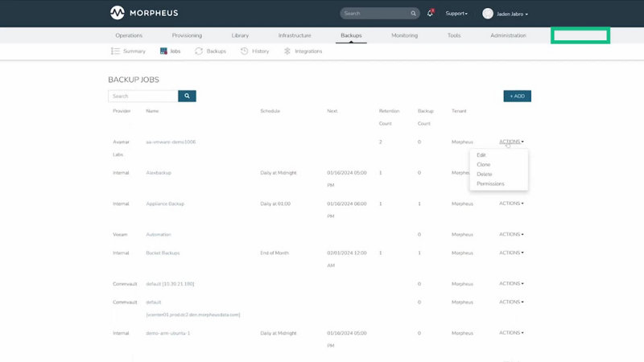
Task: Click the magnifier icon in top search
Action: coord(413,14)
